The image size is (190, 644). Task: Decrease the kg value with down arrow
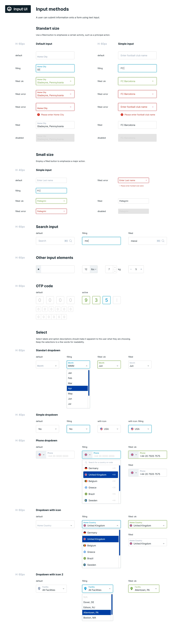[x=115, y=271]
